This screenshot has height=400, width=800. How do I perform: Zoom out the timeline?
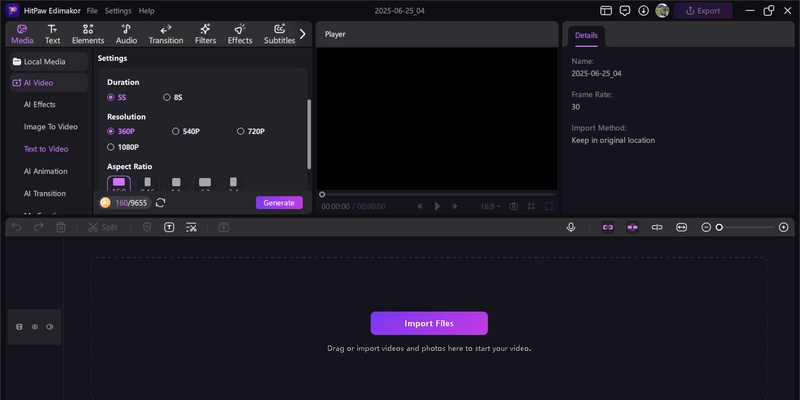[706, 228]
